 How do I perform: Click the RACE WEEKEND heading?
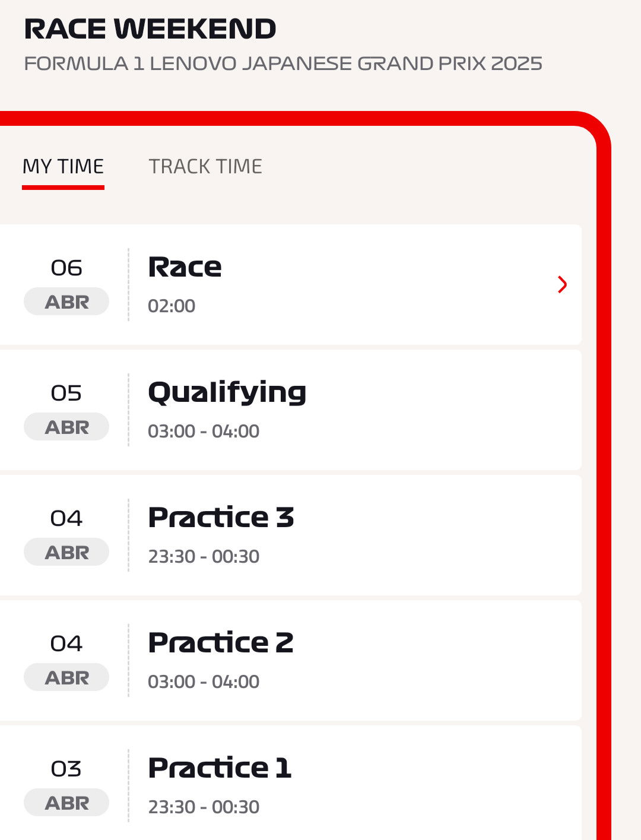(150, 29)
